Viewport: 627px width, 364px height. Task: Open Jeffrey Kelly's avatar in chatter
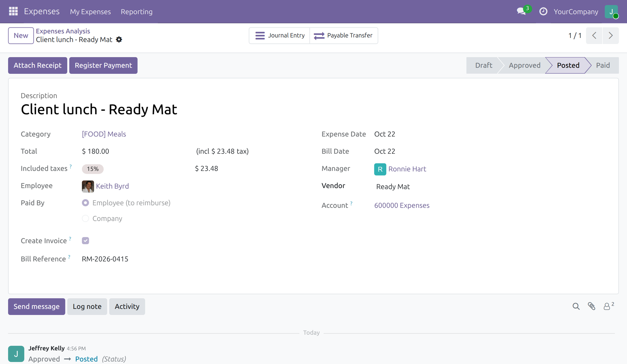[16, 354]
